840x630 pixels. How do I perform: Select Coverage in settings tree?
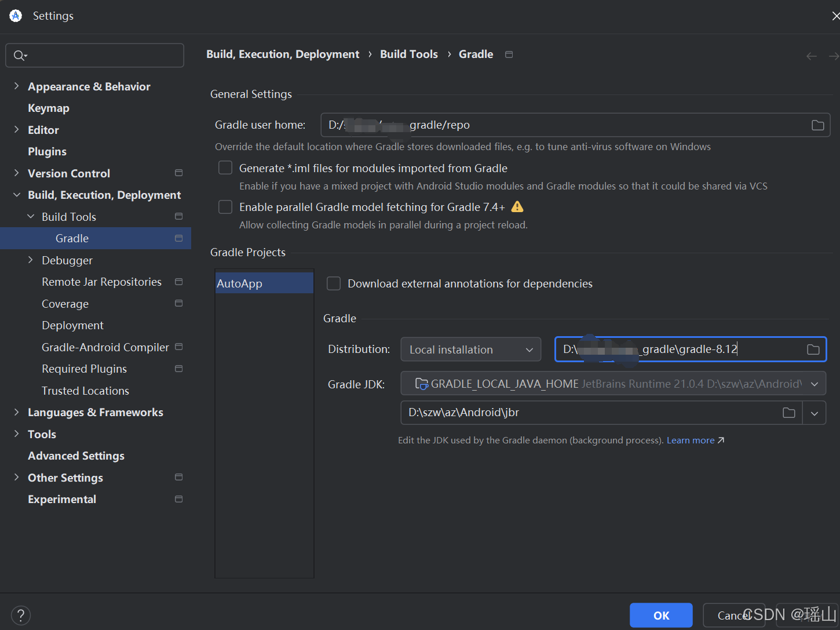65,304
